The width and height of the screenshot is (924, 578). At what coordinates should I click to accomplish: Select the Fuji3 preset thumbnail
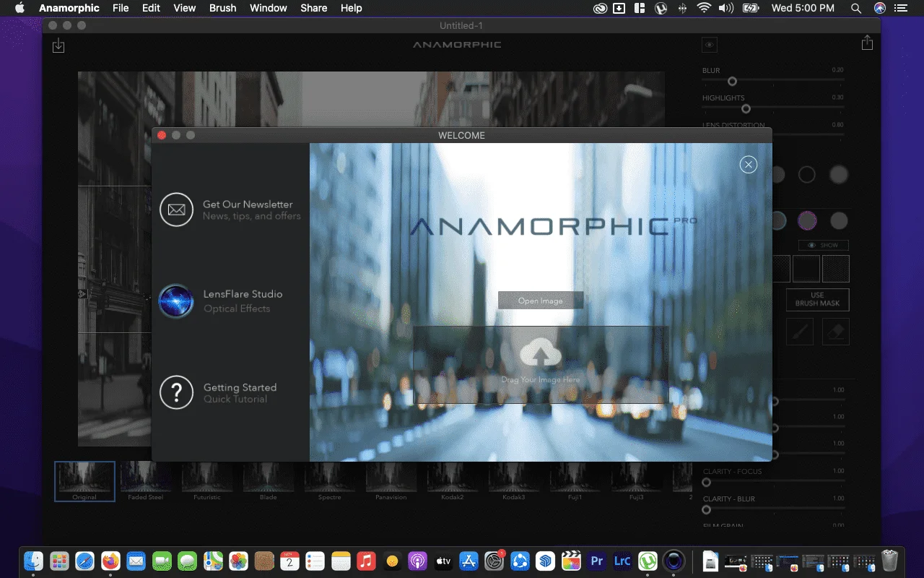(x=637, y=481)
